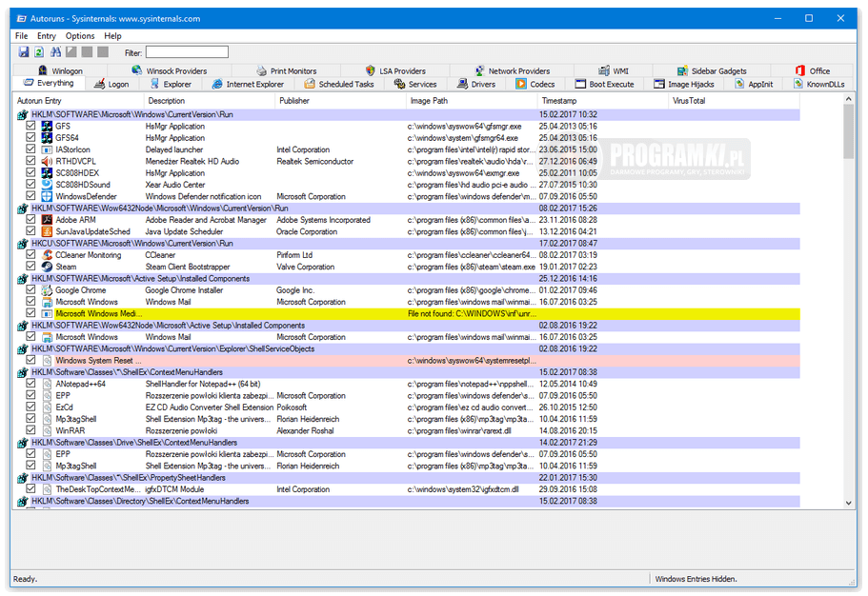Click the vertical scrollbar thumb

tap(849, 131)
